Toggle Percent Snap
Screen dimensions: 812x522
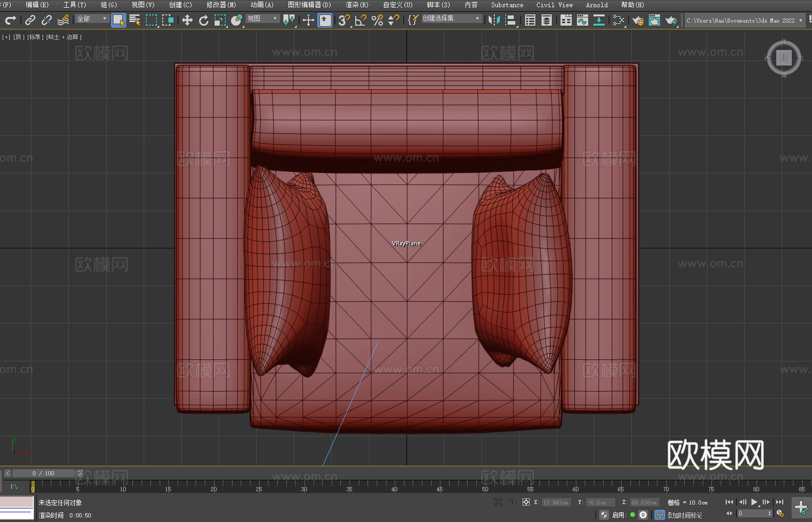377,20
